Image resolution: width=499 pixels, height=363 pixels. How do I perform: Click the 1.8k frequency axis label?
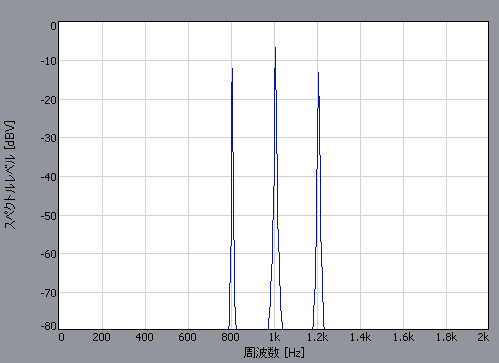(446, 337)
